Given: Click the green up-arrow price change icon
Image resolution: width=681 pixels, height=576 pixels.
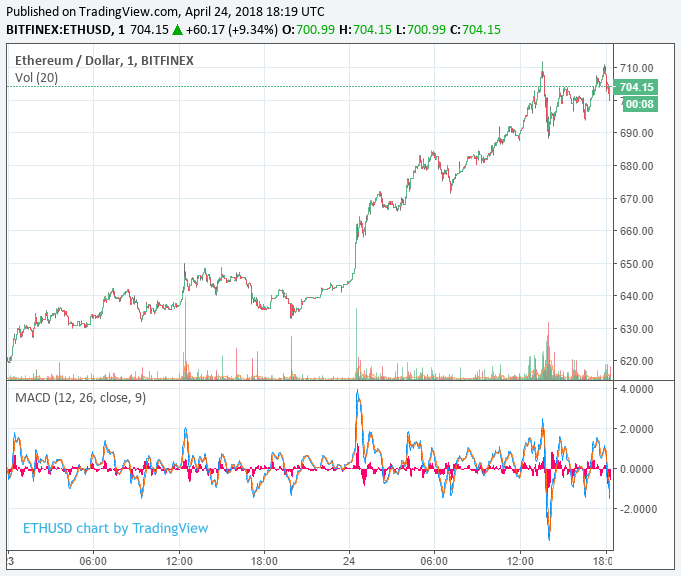Looking at the screenshot, I should [x=177, y=29].
